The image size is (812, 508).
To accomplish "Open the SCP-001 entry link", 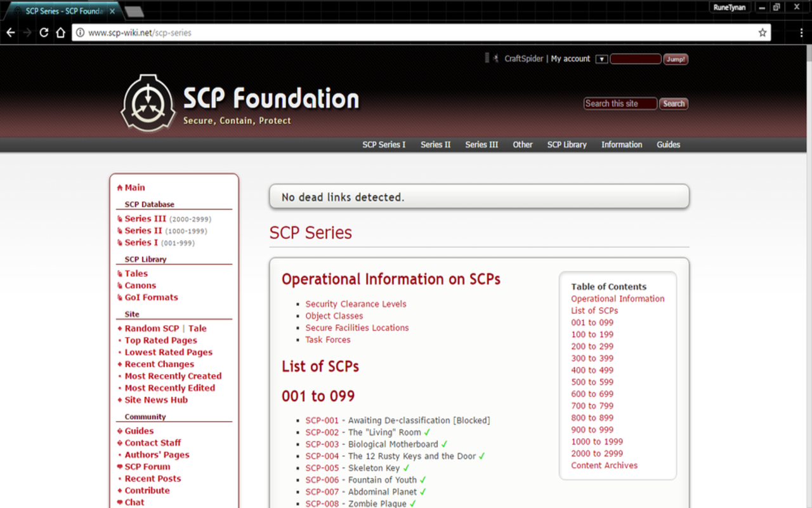I will 322,420.
